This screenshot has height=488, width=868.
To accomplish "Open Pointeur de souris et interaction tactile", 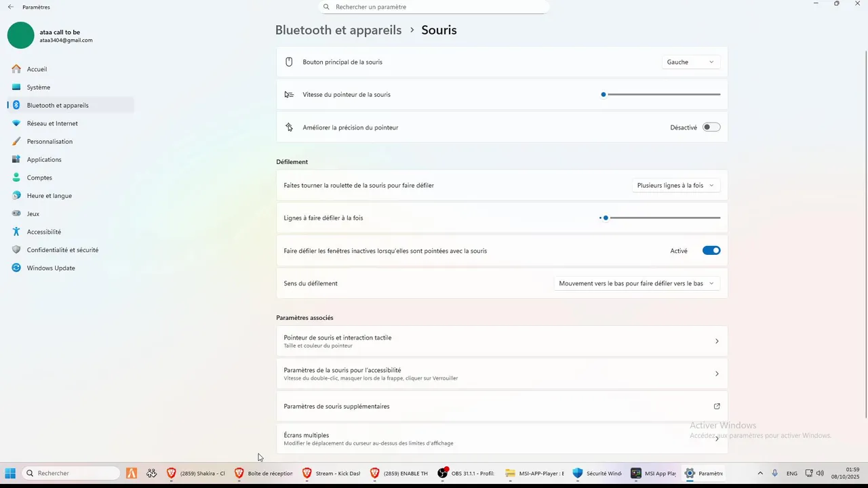I will (502, 341).
